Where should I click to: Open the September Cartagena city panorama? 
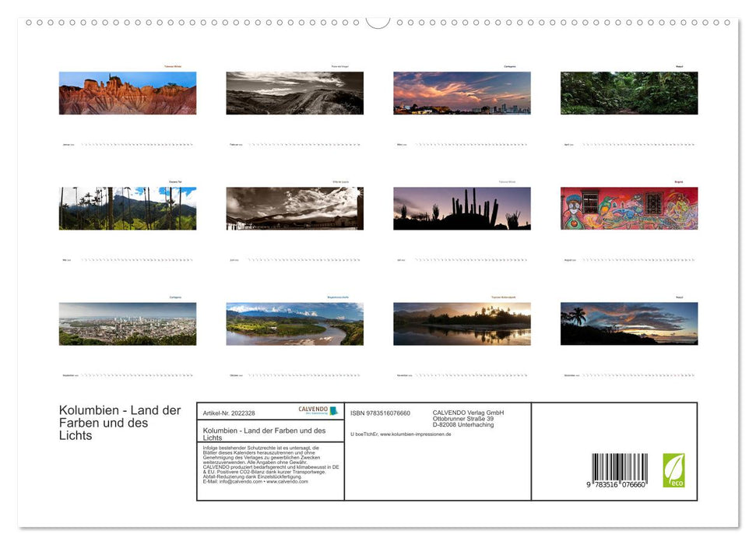click(x=128, y=323)
